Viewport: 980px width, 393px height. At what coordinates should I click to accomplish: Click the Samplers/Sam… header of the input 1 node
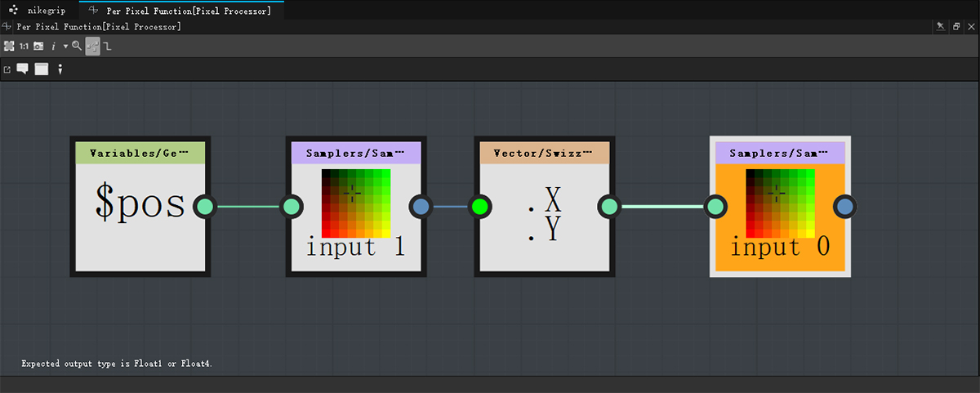coord(356,153)
